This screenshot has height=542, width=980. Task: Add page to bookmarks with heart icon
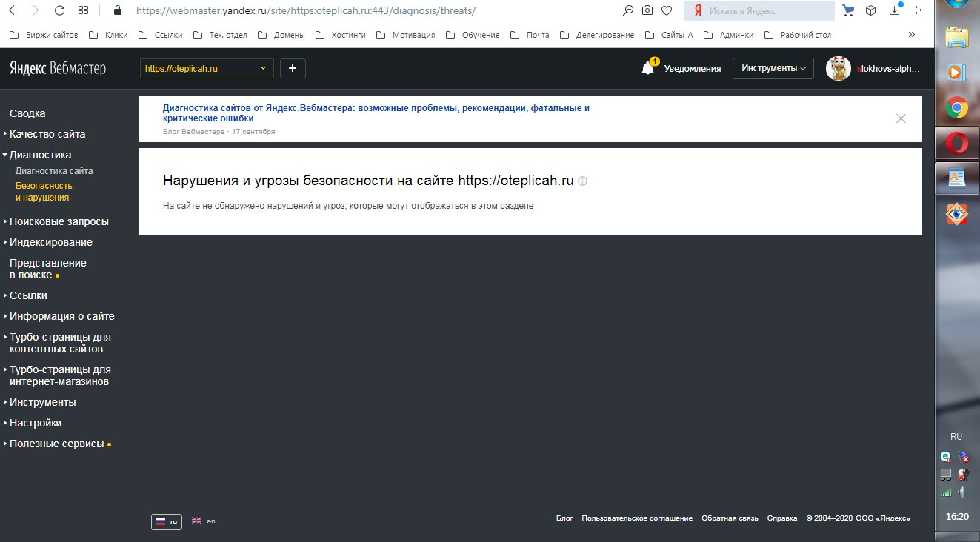667,10
